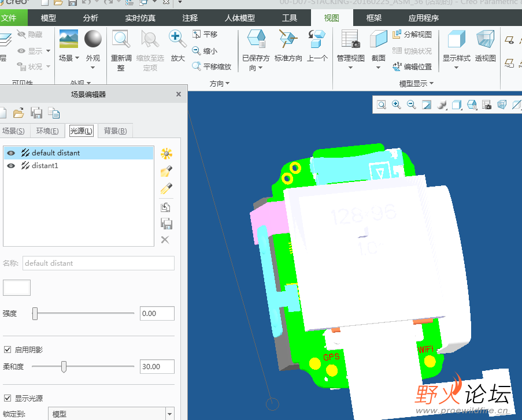Click the 透视图 perspective view icon
Image resolution: width=522 pixels, height=420 pixels.
pos(485,40)
